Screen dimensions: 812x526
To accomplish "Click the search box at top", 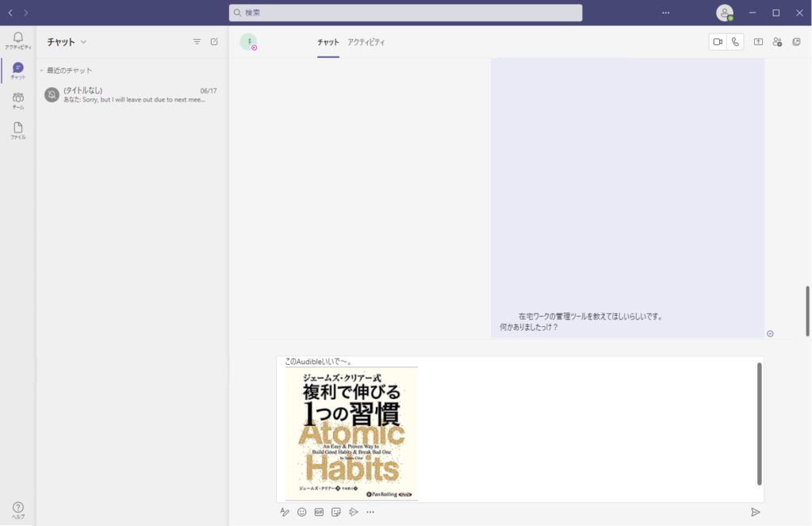I will (x=405, y=13).
